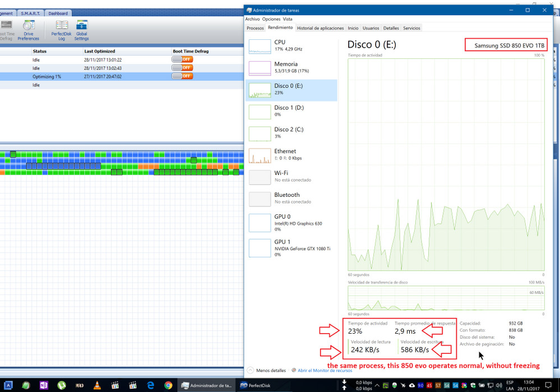Open the Action Center notification icon
560x392 pixels.
[x=548, y=385]
